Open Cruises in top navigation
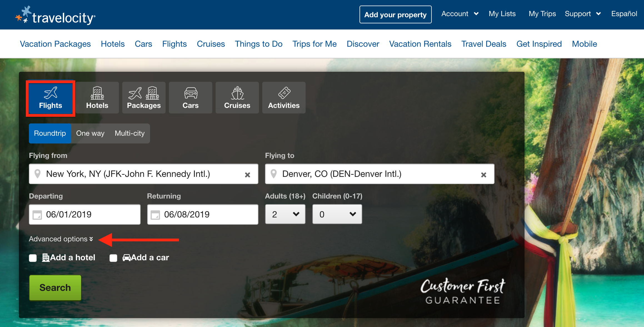The image size is (644, 327). [211, 44]
